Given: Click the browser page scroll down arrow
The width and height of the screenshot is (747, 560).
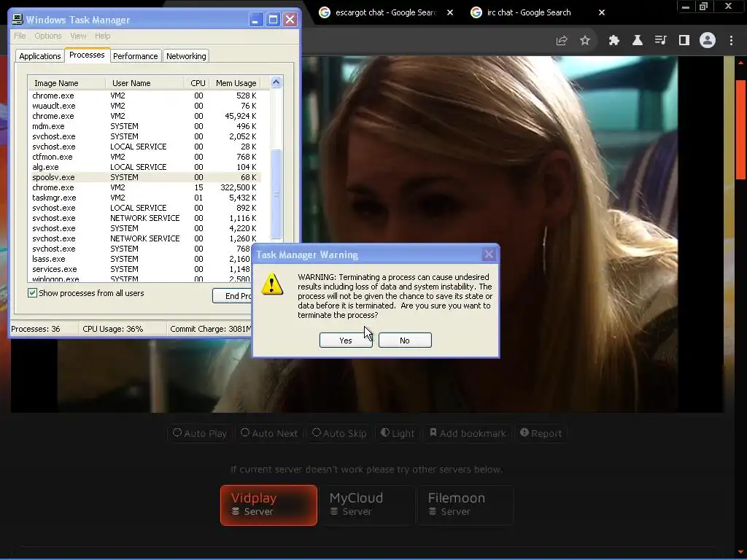Looking at the screenshot, I should pos(741,553).
